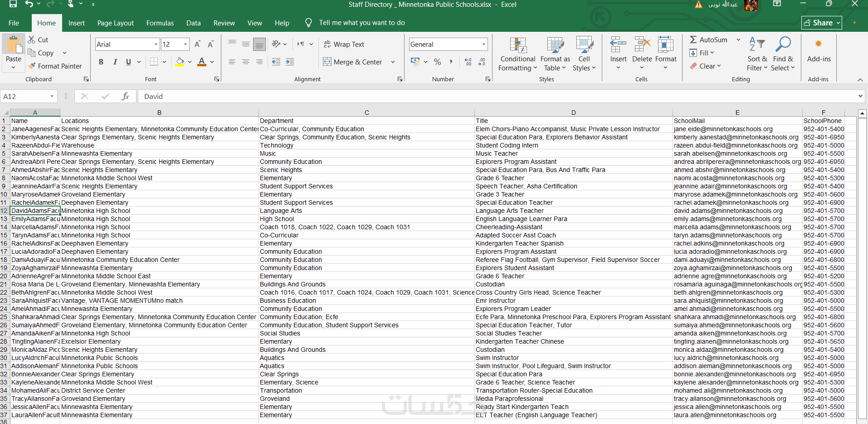This screenshot has height=424, width=868.
Task: Decrease decimal places
Action: point(482,62)
